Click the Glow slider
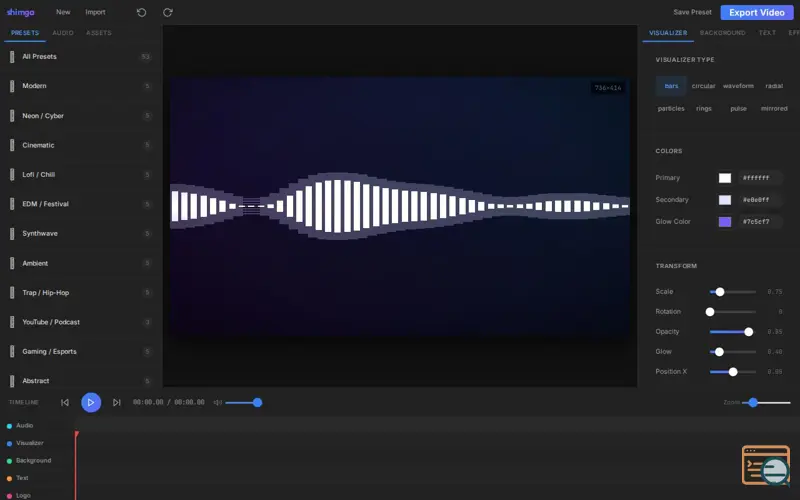This screenshot has height=500, width=800. tap(733, 352)
